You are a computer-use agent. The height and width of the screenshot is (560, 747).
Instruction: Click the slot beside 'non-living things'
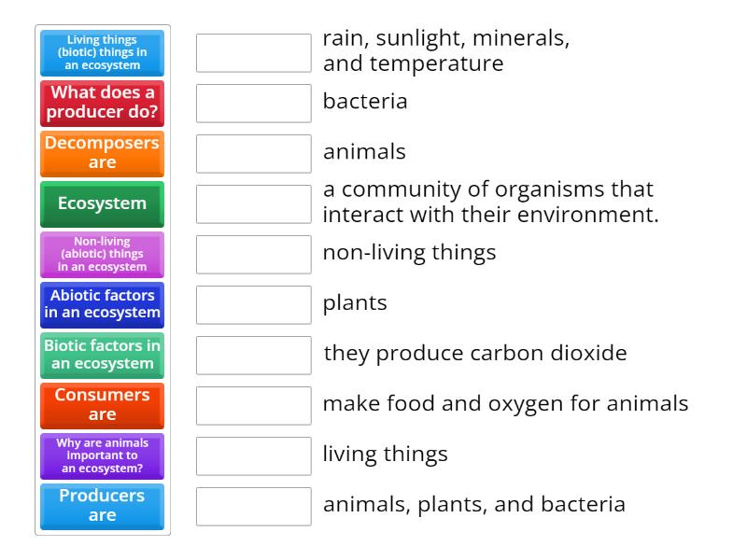click(253, 254)
